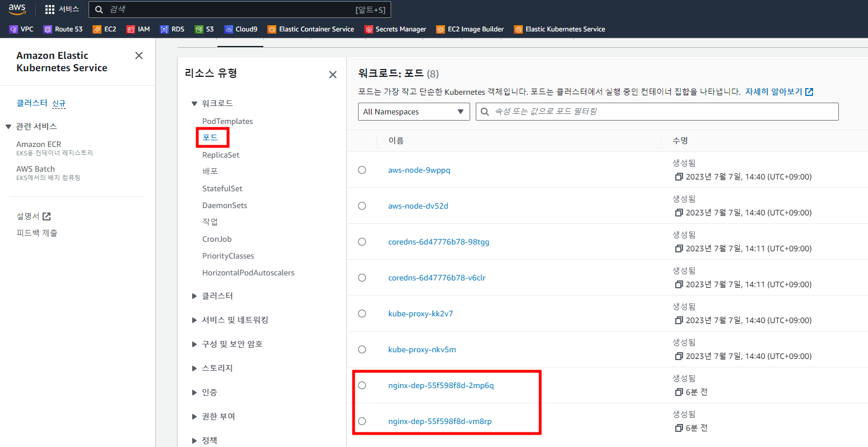This screenshot has width=868, height=447.
Task: Copy creation date of coredns-6d47776b78-v6clr
Action: click(679, 284)
